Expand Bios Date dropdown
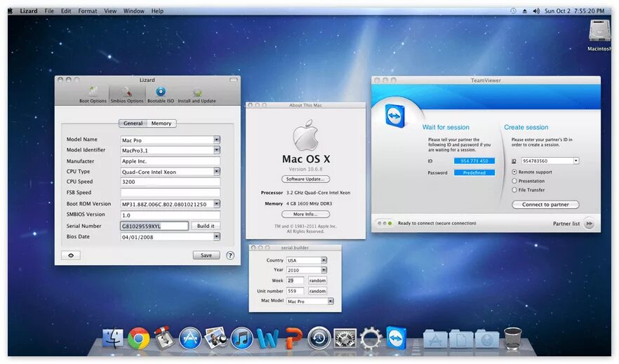 (217, 236)
